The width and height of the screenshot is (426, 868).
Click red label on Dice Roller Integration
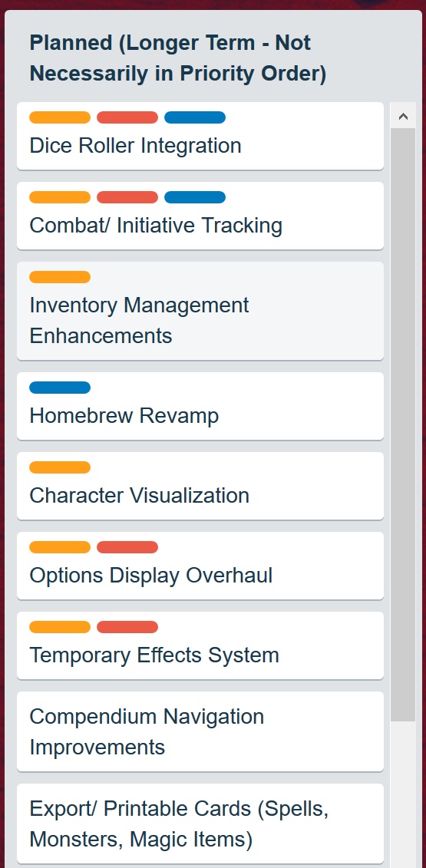(127, 117)
